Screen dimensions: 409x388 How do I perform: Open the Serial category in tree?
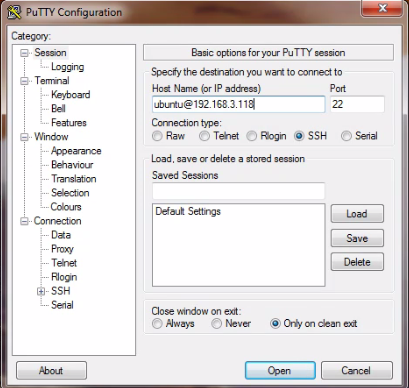(62, 305)
